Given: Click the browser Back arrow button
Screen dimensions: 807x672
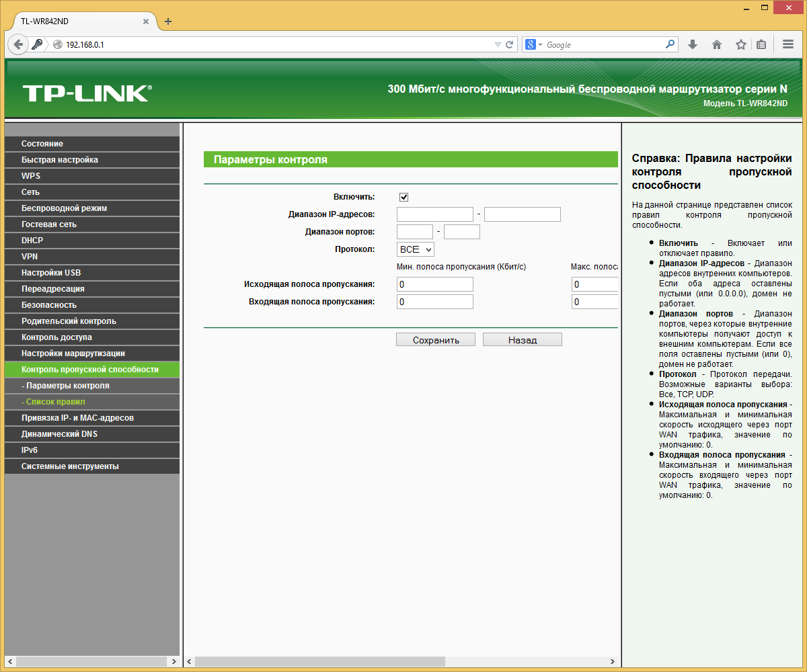Looking at the screenshot, I should (18, 44).
